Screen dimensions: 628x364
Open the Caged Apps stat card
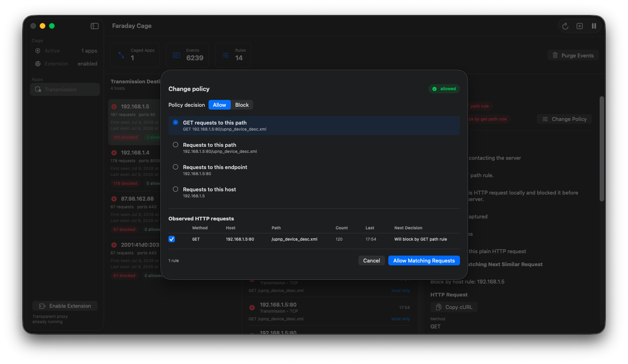[x=135, y=55]
